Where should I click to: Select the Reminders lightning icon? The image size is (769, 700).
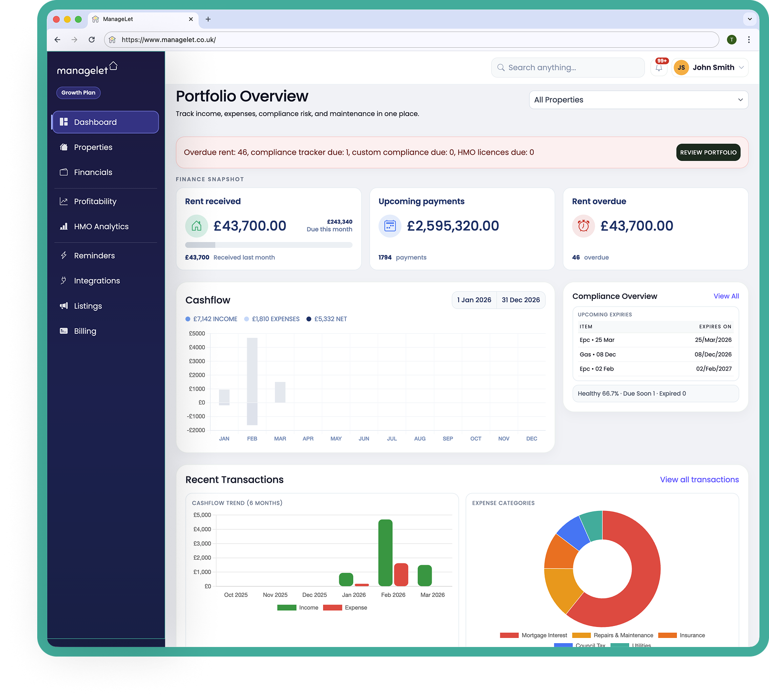click(x=64, y=255)
